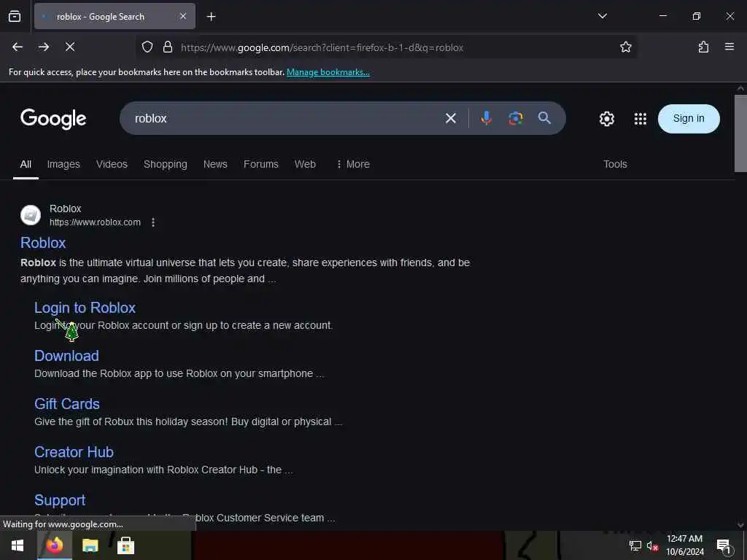Open the tracking protection shield icon

[147, 47]
